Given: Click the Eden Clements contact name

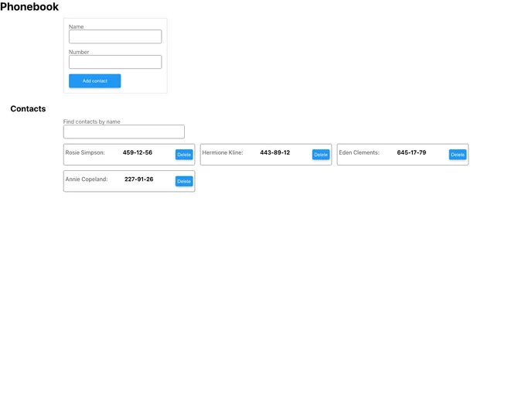Looking at the screenshot, I should tap(360, 153).
